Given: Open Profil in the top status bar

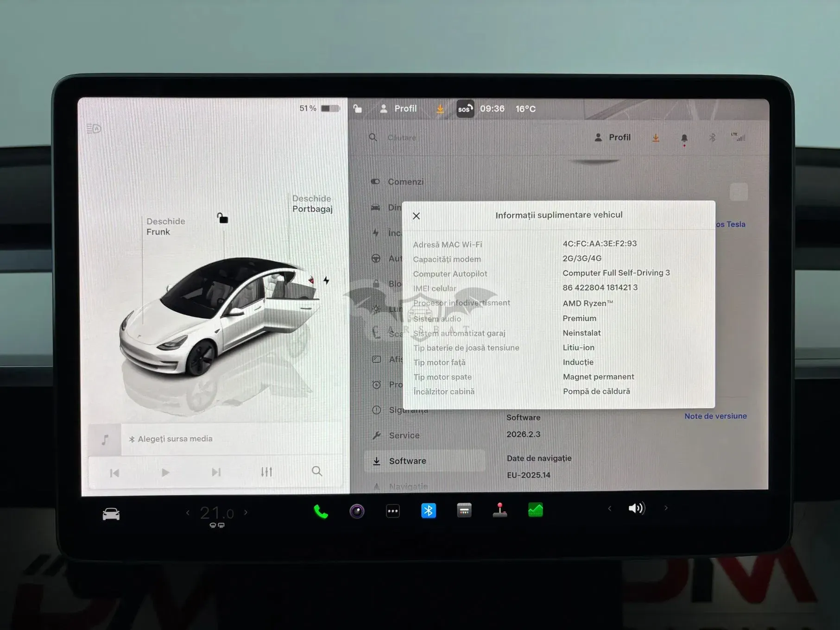Looking at the screenshot, I should 398,108.
